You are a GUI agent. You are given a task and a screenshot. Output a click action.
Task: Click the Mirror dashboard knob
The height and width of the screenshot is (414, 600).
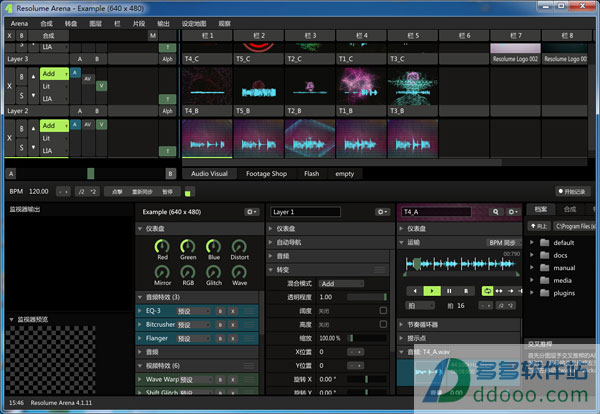coord(162,272)
